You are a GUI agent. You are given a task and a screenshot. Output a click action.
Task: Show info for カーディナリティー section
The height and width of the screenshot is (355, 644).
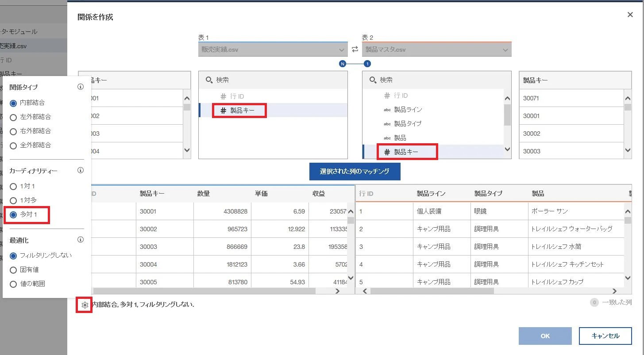pyautogui.click(x=81, y=170)
